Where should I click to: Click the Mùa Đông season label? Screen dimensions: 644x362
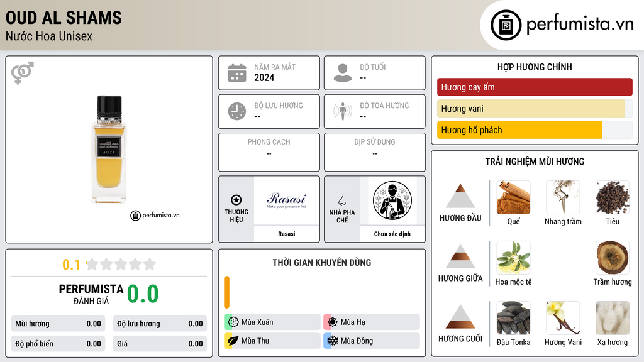point(357,341)
